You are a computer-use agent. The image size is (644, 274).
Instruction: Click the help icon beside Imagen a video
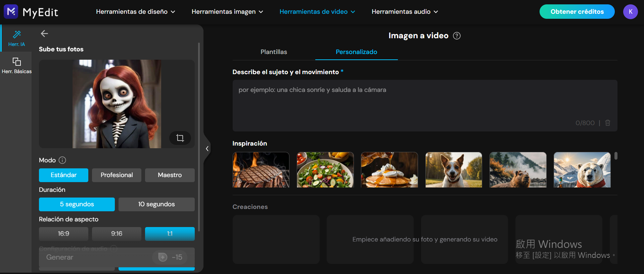457,36
